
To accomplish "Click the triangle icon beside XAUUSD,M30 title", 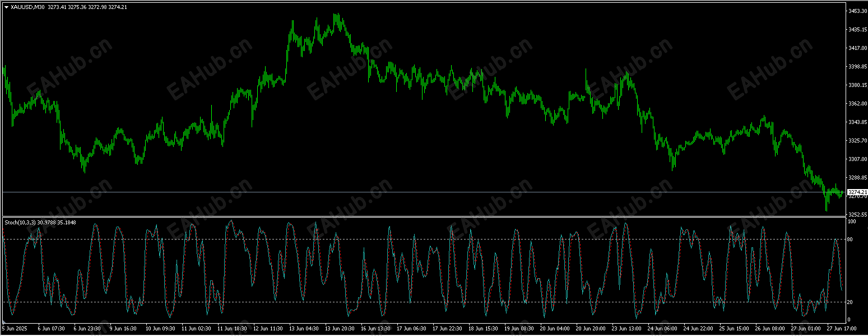I will pos(6,7).
